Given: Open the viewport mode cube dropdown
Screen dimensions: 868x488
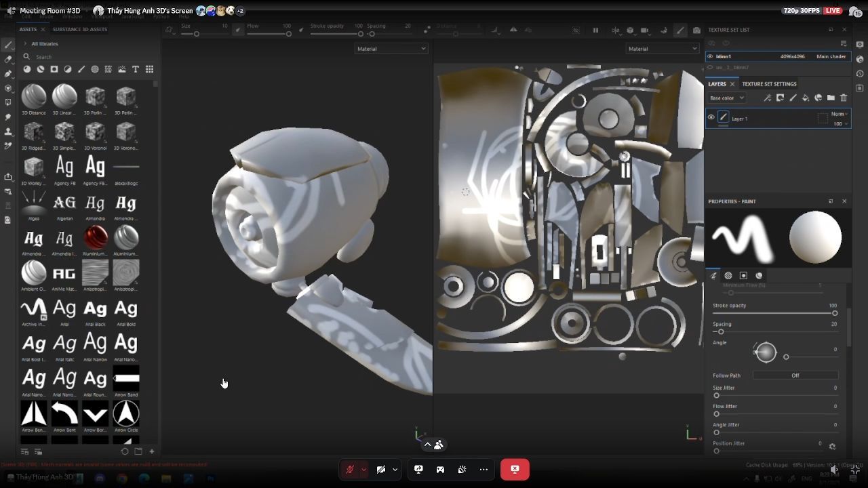Looking at the screenshot, I should click(x=631, y=30).
